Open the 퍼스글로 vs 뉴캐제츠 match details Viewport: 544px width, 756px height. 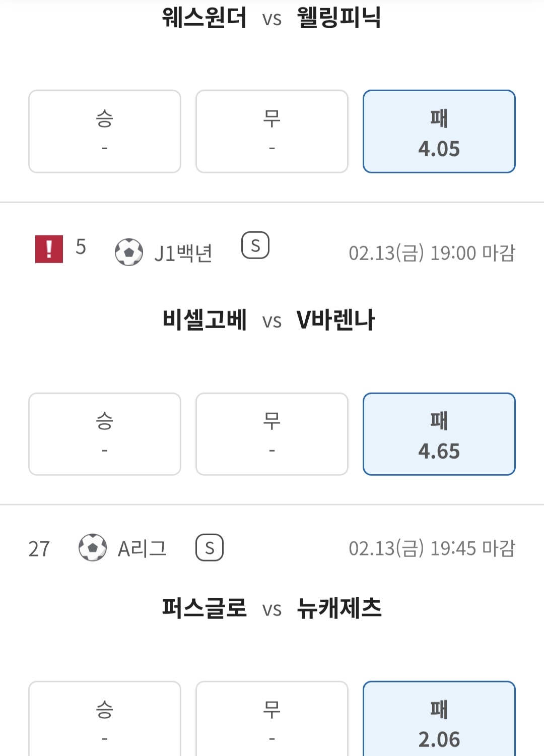[x=271, y=608]
